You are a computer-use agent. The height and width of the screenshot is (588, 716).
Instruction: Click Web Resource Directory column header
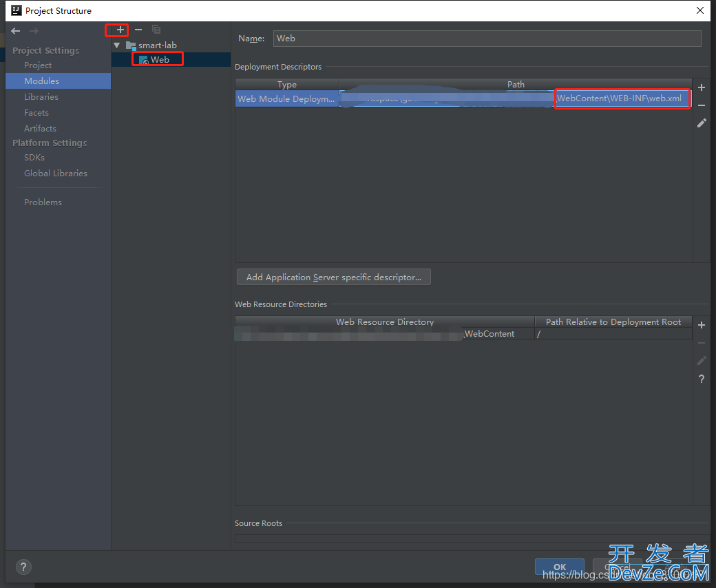pyautogui.click(x=384, y=322)
